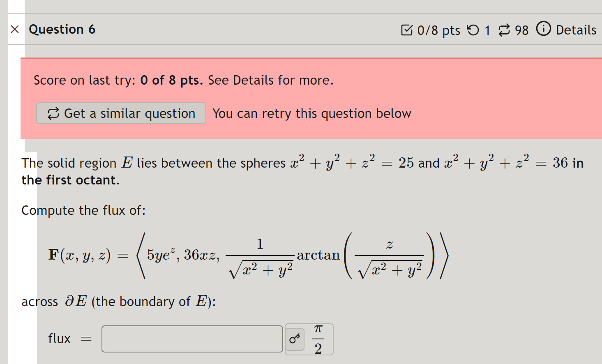The width and height of the screenshot is (602, 364).
Task: Close Question 6 with the X icon
Action: pos(15,29)
